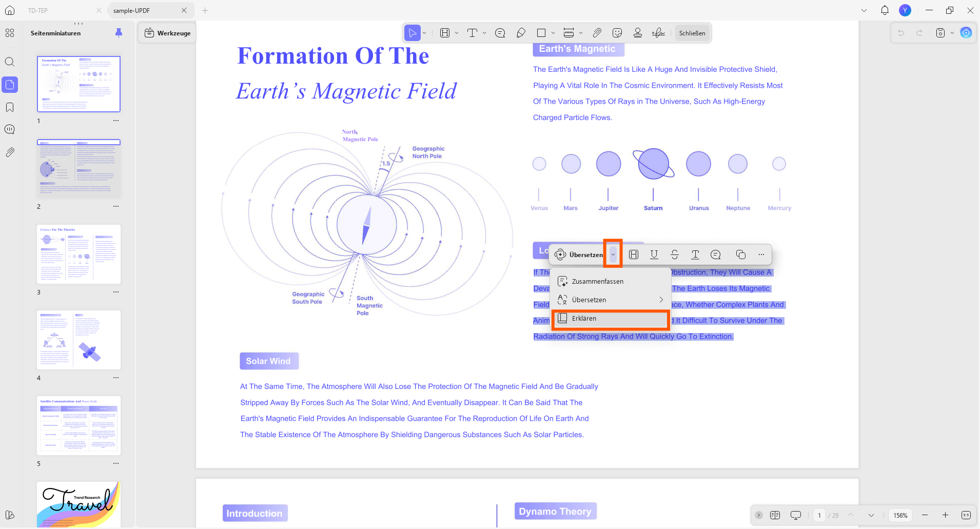980x529 pixels.
Task: Highlight selection using floating toolbar H icon
Action: tap(634, 254)
